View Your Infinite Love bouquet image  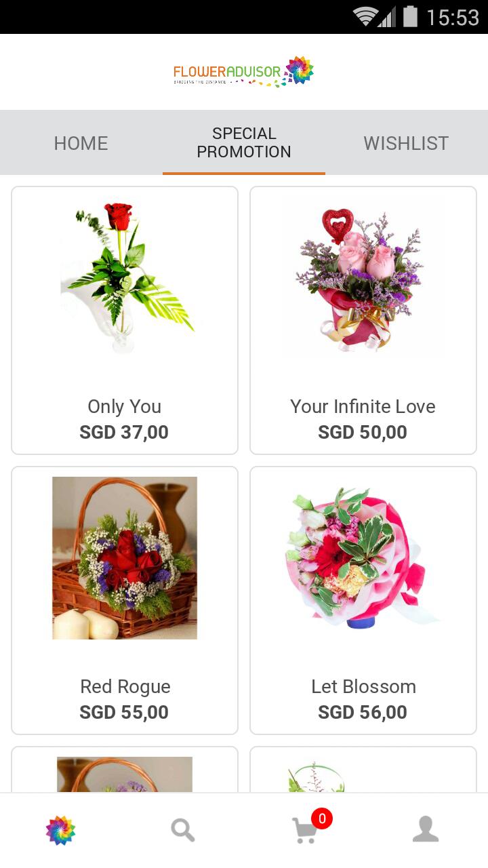(x=363, y=278)
